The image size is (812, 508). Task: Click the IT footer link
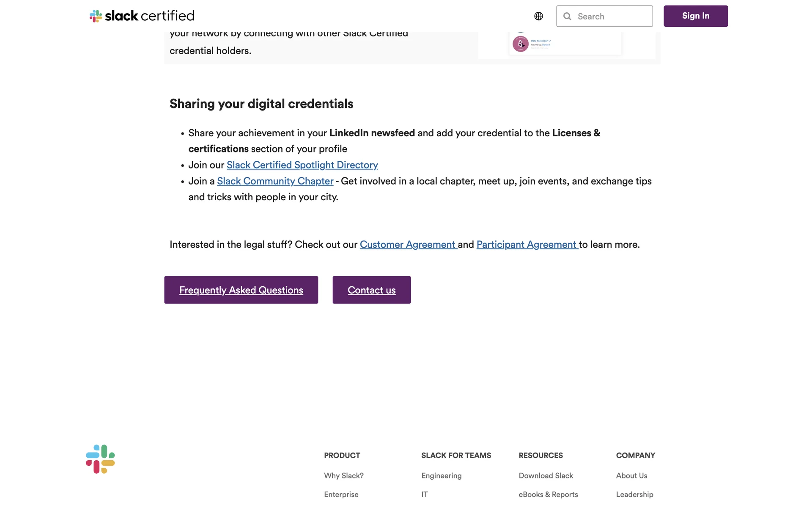[425, 494]
